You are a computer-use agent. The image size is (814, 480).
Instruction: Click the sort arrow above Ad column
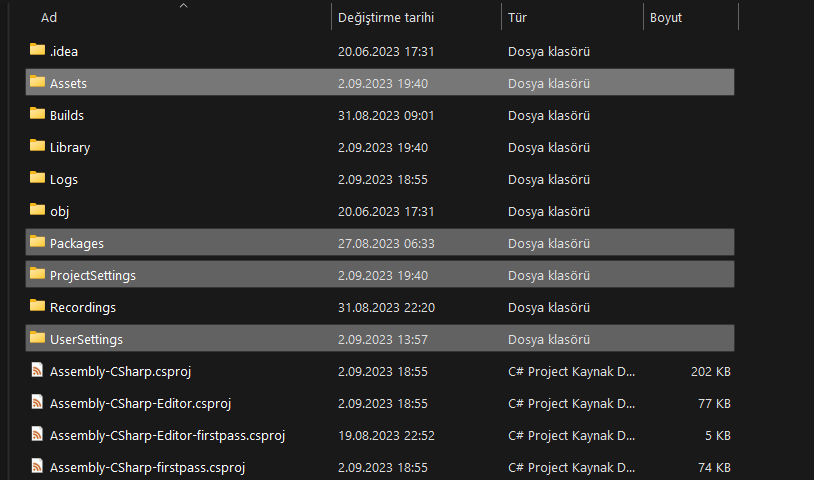click(x=183, y=5)
